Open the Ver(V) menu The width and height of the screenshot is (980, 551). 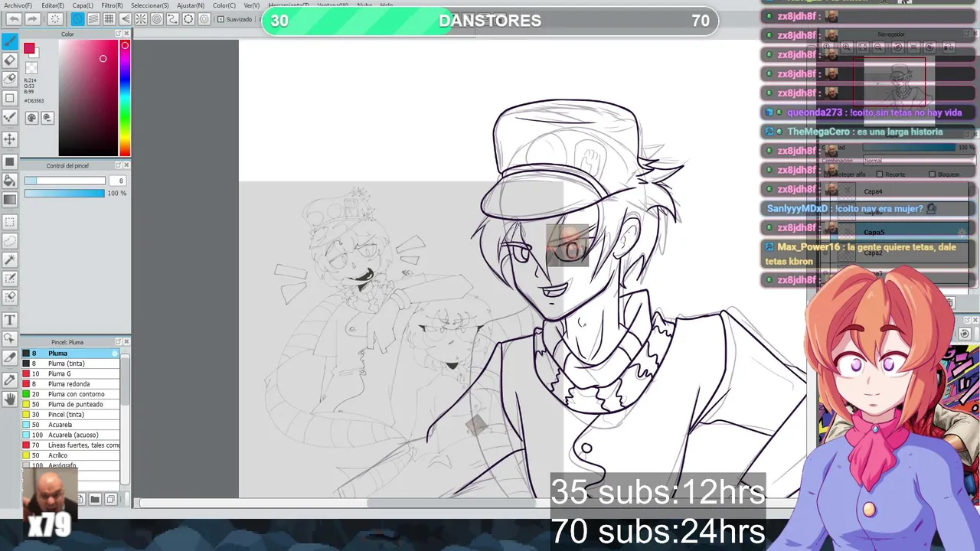252,5
